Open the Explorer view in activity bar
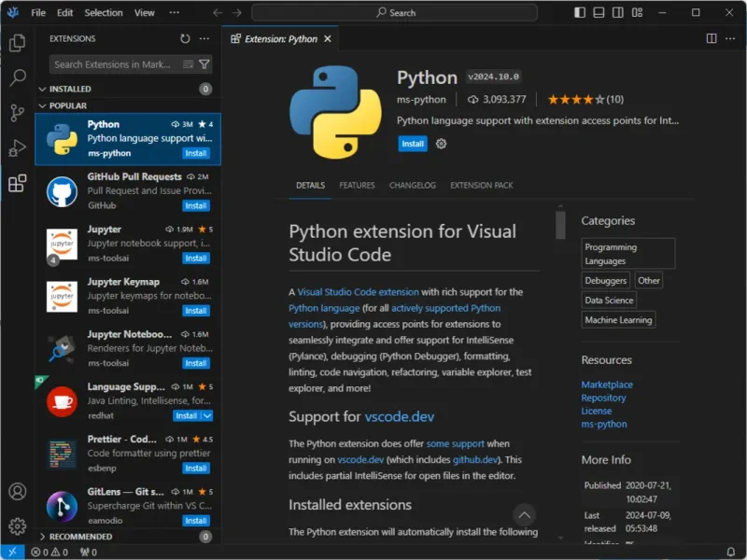 click(x=18, y=43)
